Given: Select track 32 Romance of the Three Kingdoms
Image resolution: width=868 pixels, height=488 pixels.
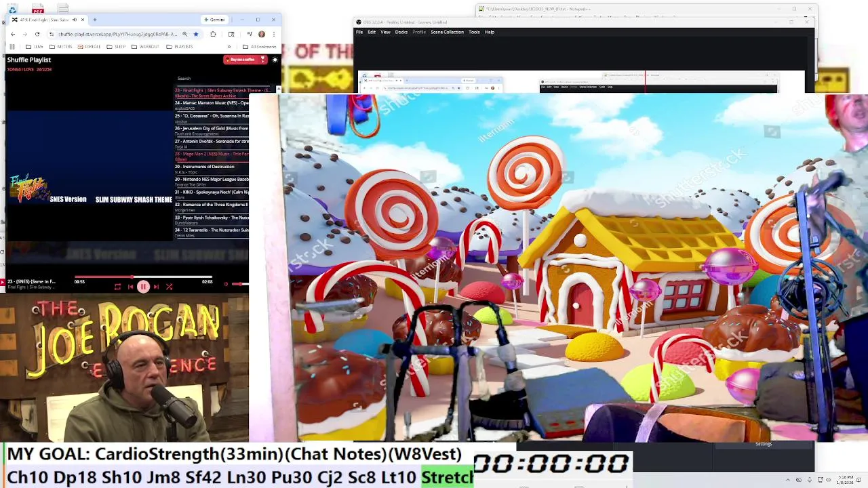Looking at the screenshot, I should (x=212, y=207).
